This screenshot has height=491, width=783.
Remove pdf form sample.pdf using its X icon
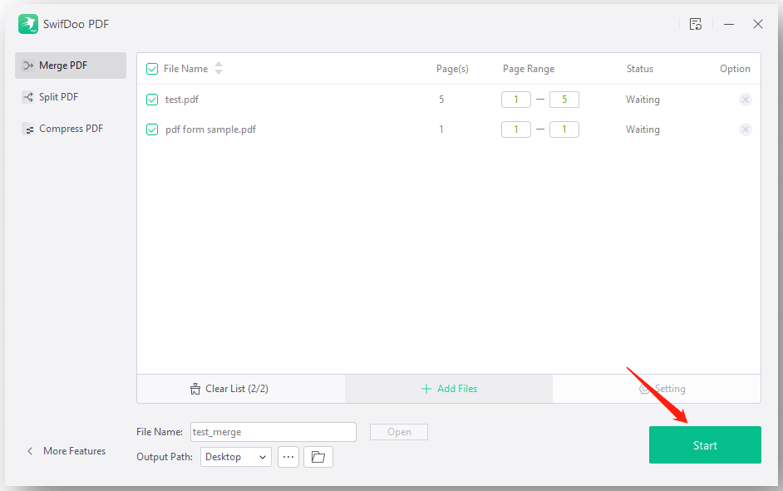[x=745, y=130]
